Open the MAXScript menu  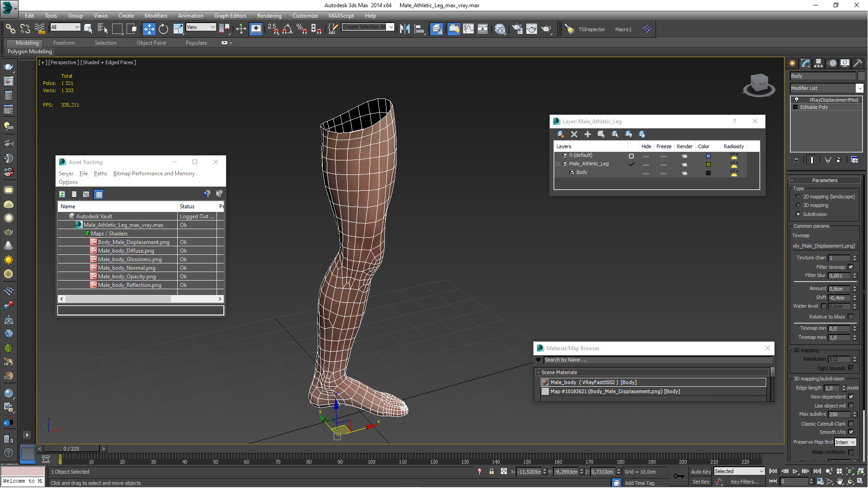(x=341, y=15)
